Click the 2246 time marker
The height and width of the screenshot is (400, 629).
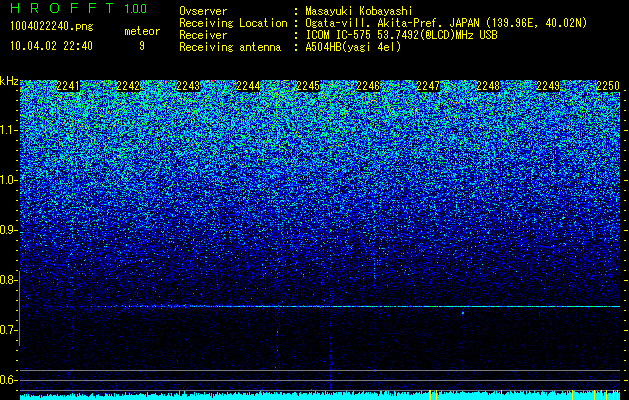point(368,86)
